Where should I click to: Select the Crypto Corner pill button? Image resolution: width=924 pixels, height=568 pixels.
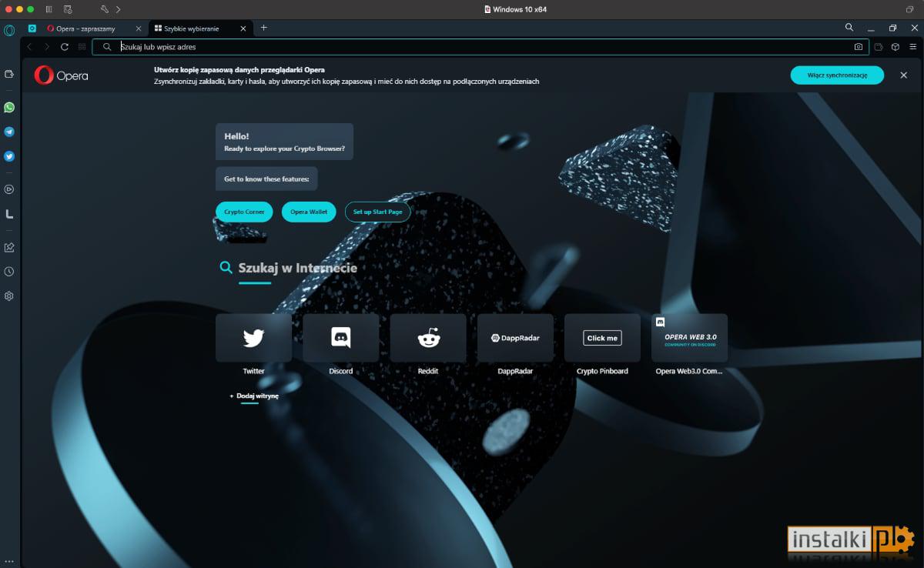[243, 212]
